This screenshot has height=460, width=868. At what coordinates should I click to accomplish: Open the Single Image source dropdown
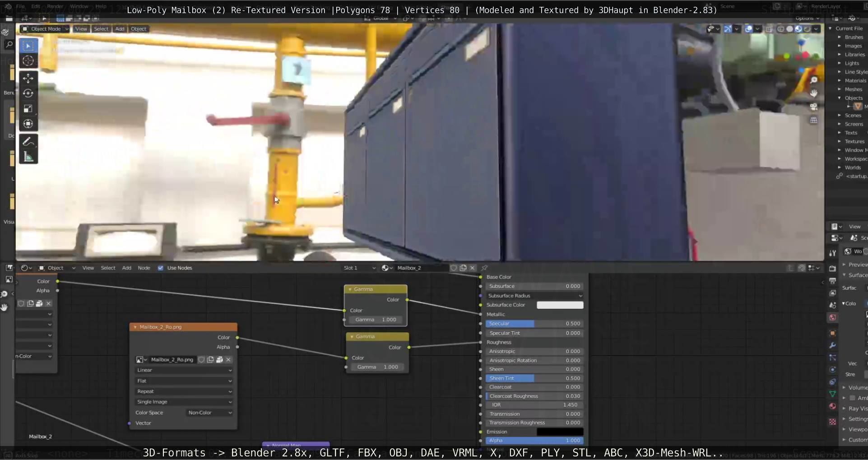click(x=184, y=402)
